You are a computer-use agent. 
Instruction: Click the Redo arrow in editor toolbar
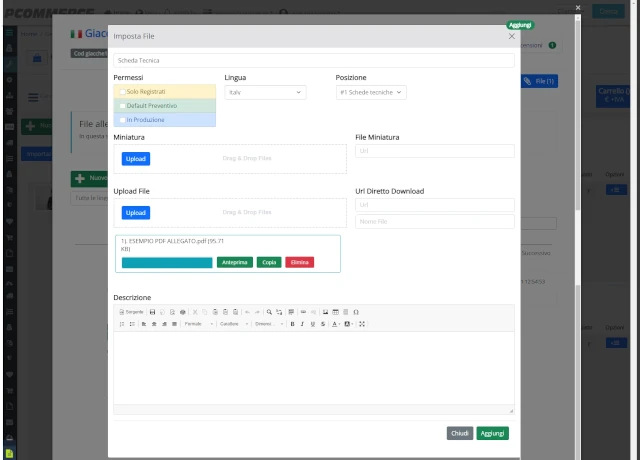pos(257,312)
